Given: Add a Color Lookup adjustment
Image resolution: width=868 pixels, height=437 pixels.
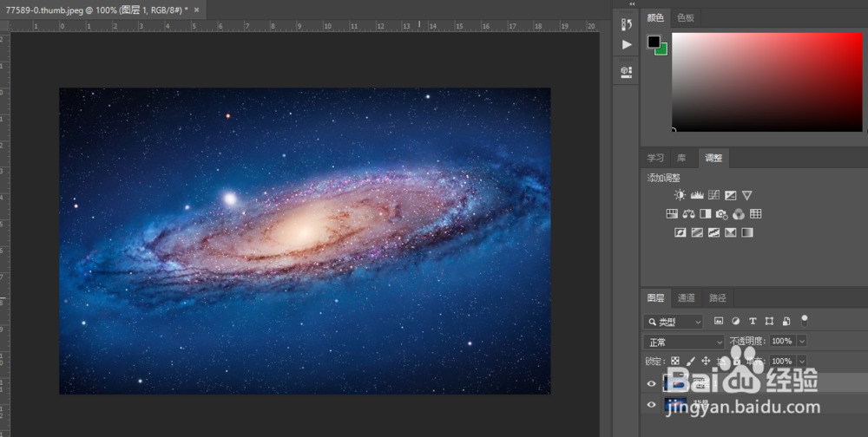Looking at the screenshot, I should point(756,213).
